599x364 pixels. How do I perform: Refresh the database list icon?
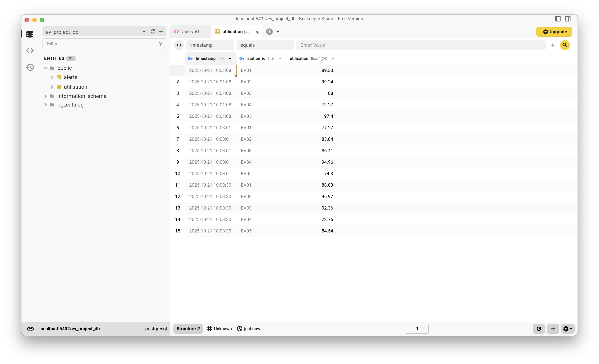[153, 32]
